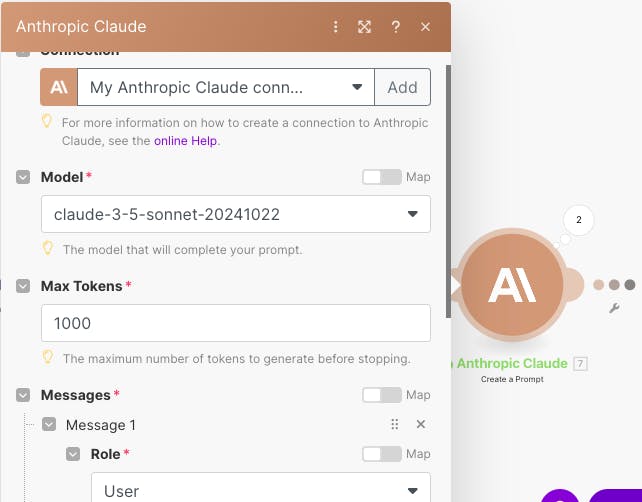Click the Anthropic Claude module name label
The image size is (642, 502).
tap(512, 363)
